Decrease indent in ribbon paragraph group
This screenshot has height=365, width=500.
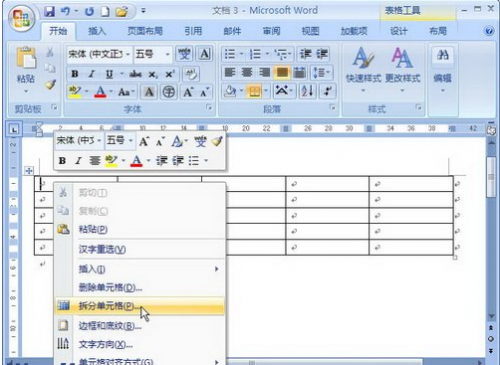[305, 54]
